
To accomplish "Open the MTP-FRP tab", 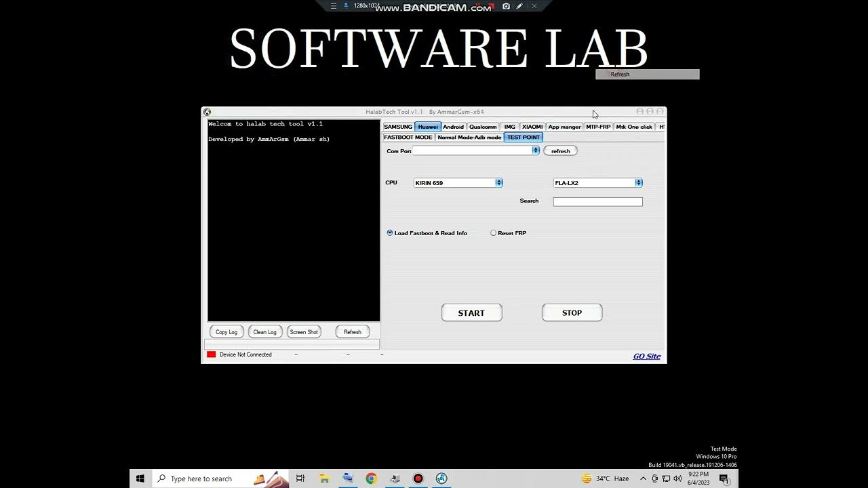I will coord(598,127).
